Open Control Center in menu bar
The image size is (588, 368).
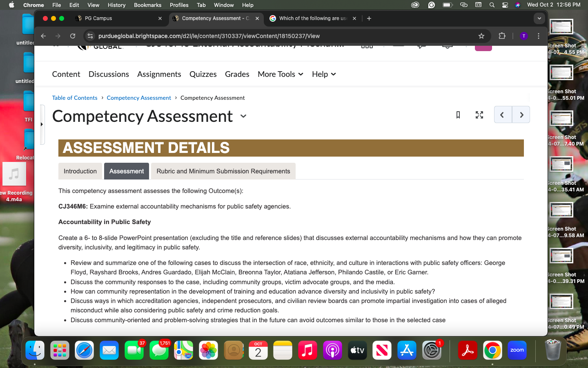[x=505, y=5]
